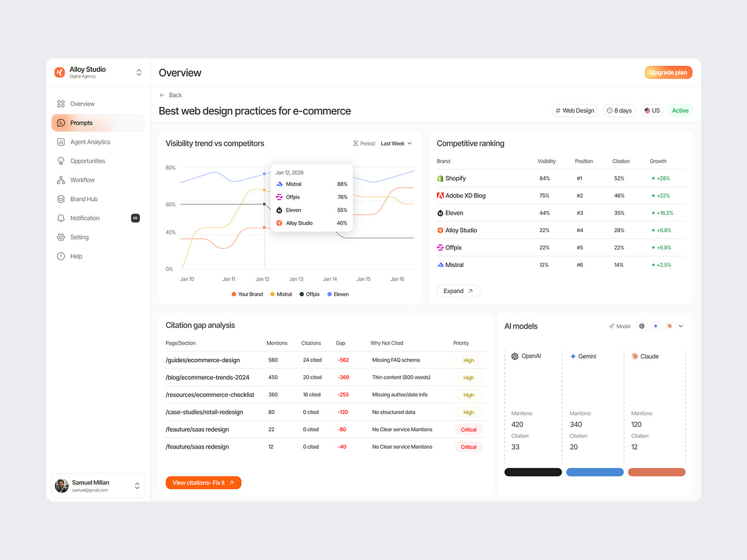Click the Workflow nodes icon
The height and width of the screenshot is (560, 747).
(60, 180)
